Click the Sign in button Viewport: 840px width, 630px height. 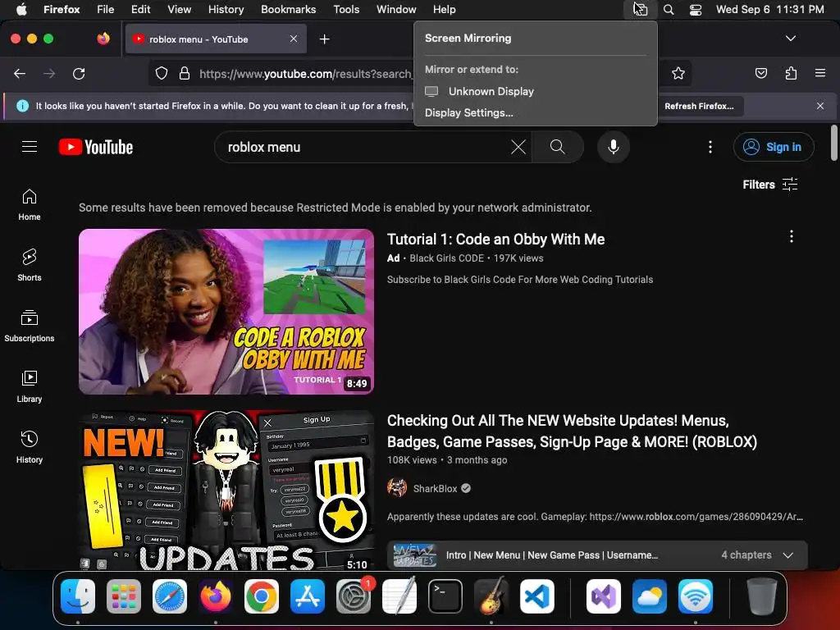774,147
